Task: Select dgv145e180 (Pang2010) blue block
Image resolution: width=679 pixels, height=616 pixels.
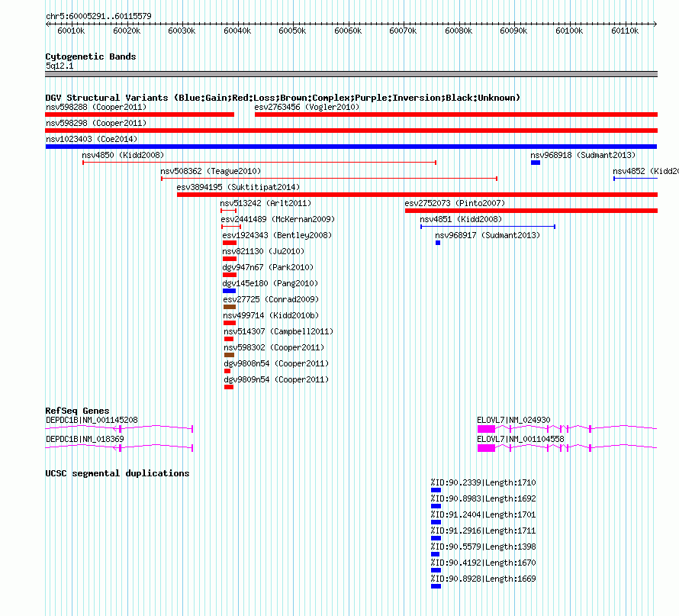Action: [x=229, y=291]
